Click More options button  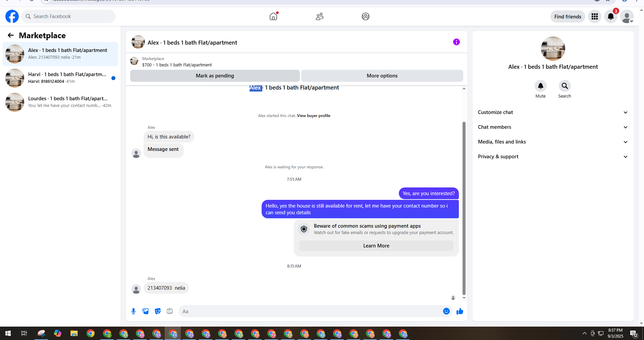coord(382,76)
